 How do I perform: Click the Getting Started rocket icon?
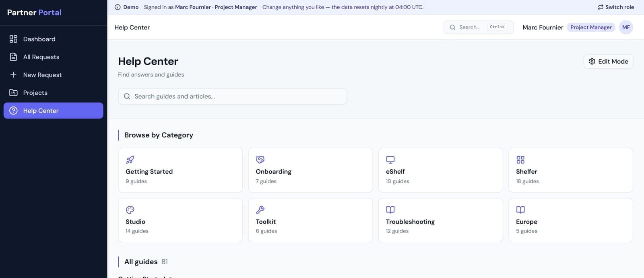[130, 160]
